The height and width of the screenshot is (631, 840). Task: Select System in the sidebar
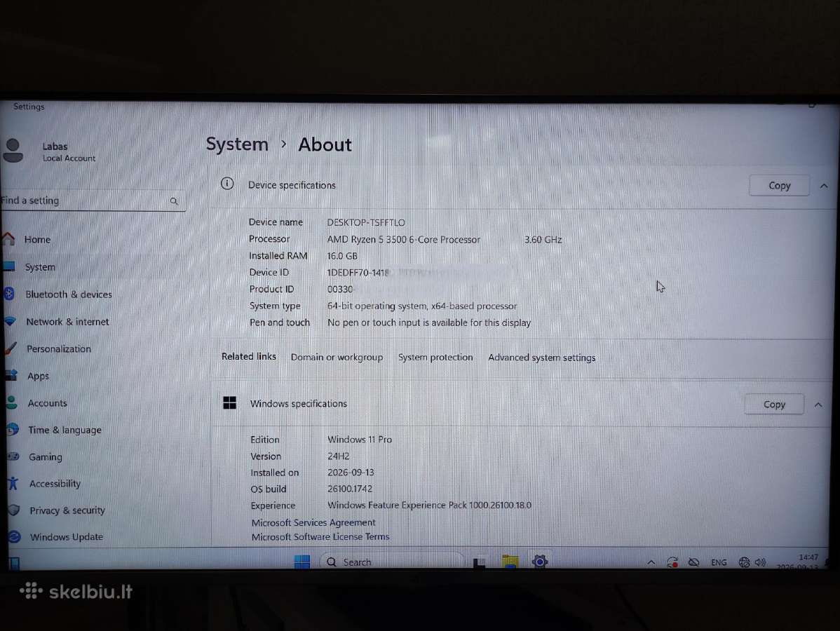(40, 266)
